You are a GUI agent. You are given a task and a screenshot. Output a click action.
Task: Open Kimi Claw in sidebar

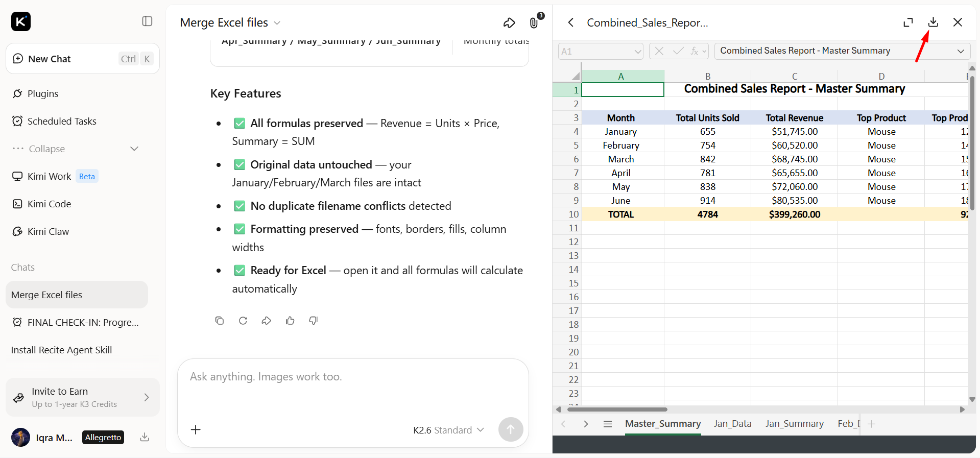(48, 231)
